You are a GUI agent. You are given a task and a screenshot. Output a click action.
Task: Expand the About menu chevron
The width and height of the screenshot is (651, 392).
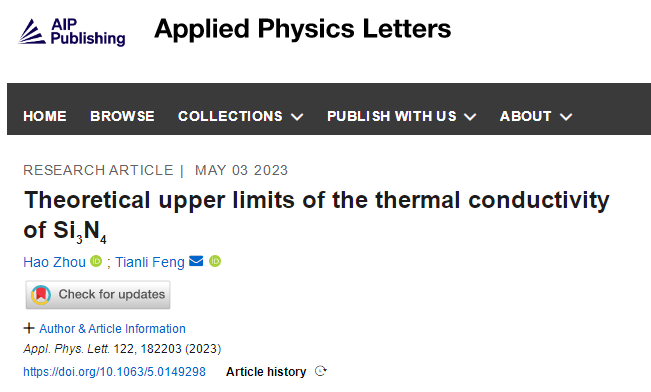tap(566, 117)
